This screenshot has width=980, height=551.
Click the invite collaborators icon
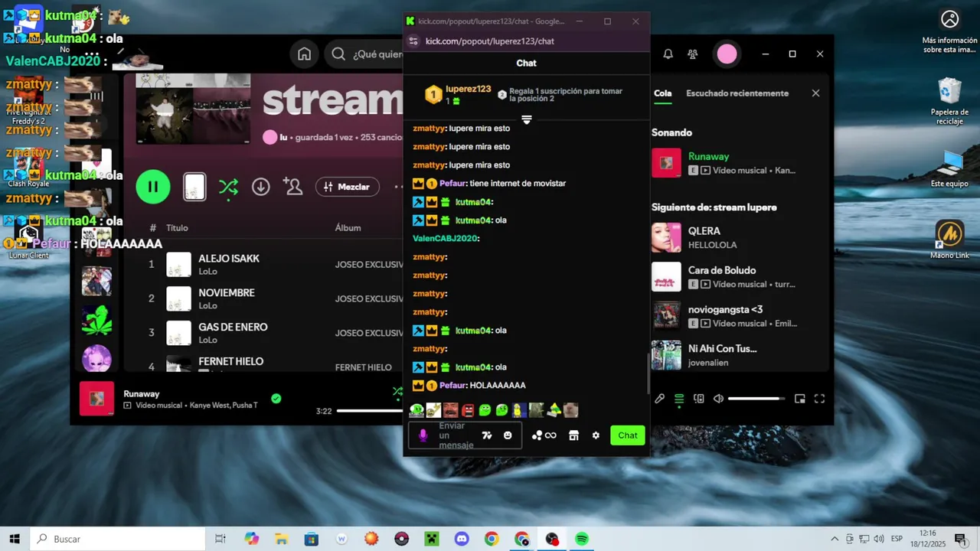[x=292, y=186]
